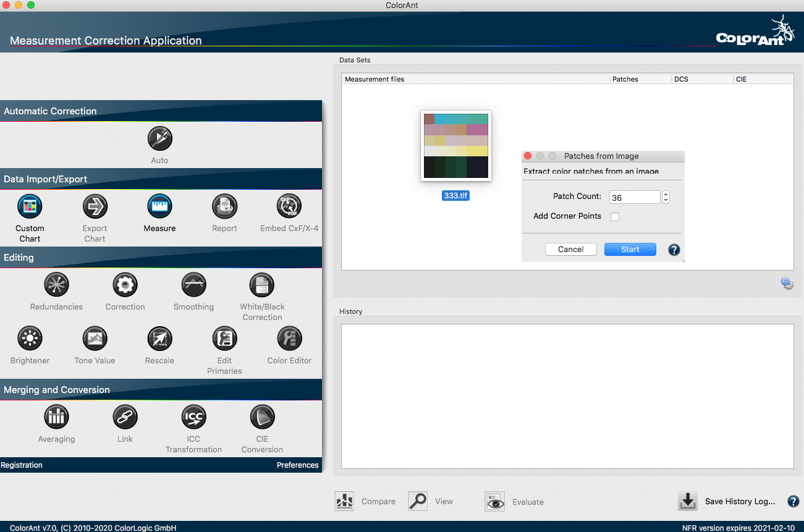This screenshot has height=532, width=804.
Task: Open the Registration link
Action: (22, 465)
